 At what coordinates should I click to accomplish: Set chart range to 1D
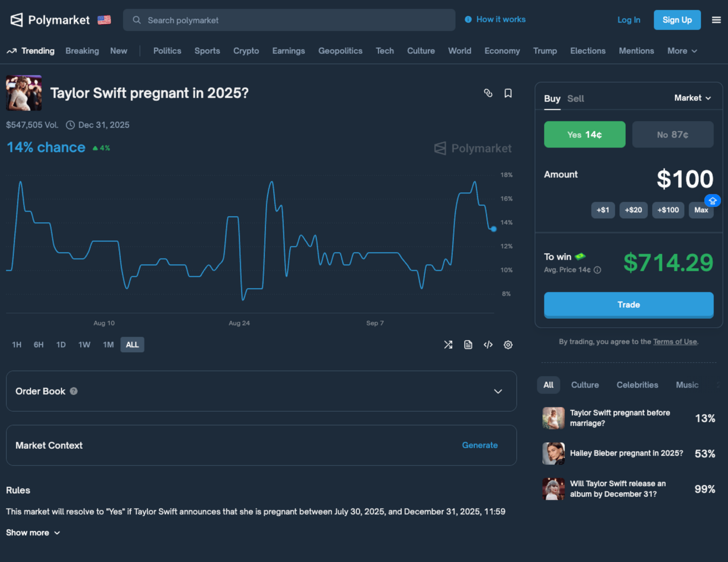click(x=61, y=344)
